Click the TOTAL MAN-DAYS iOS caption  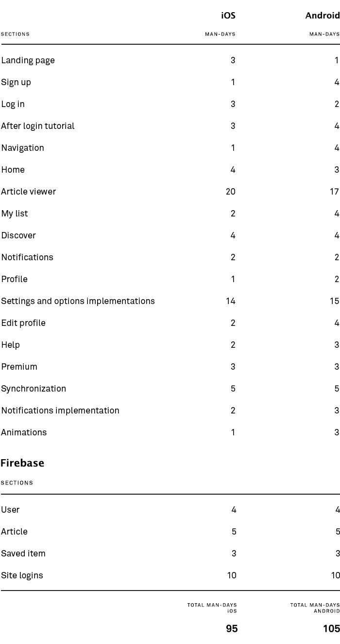tap(212, 608)
